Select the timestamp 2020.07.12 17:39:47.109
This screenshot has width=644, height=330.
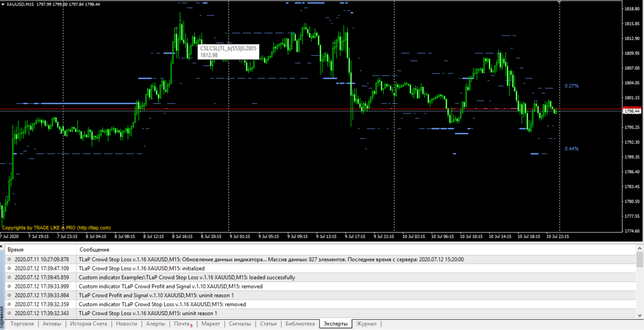pyautogui.click(x=42, y=268)
